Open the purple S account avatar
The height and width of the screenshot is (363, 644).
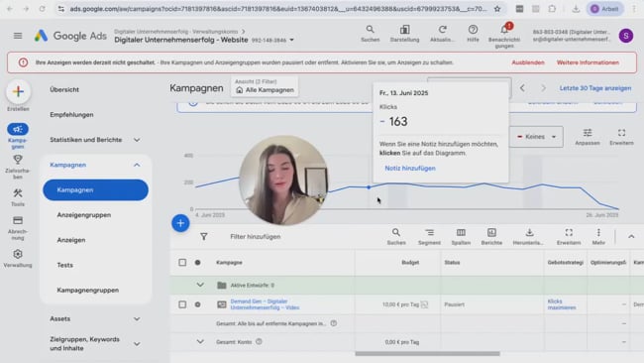tap(626, 36)
